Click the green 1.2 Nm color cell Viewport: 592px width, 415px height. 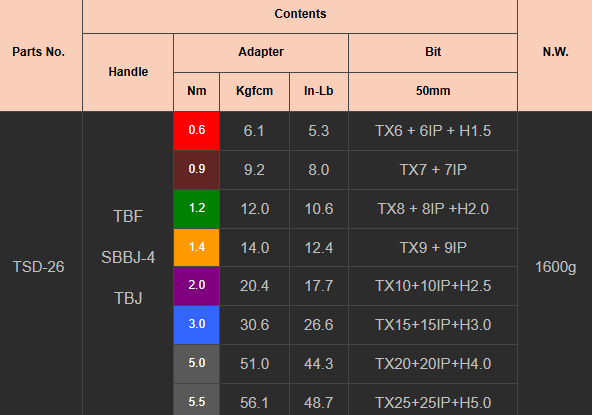pos(196,209)
